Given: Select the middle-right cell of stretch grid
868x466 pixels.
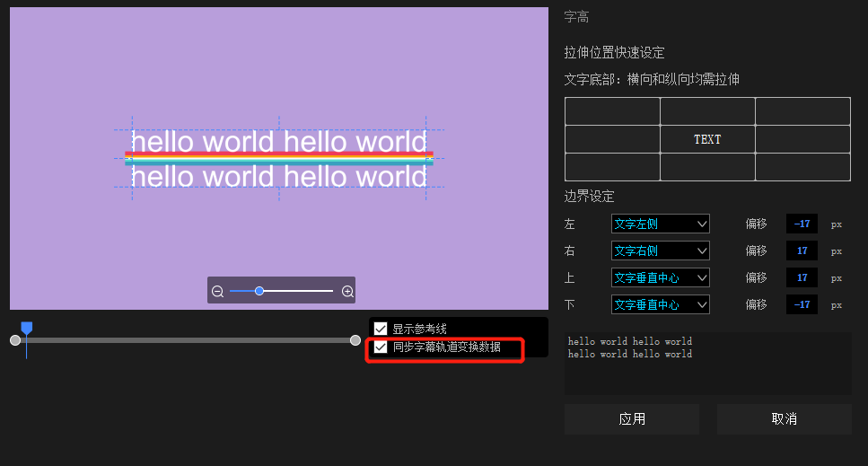Looking at the screenshot, I should coord(802,139).
